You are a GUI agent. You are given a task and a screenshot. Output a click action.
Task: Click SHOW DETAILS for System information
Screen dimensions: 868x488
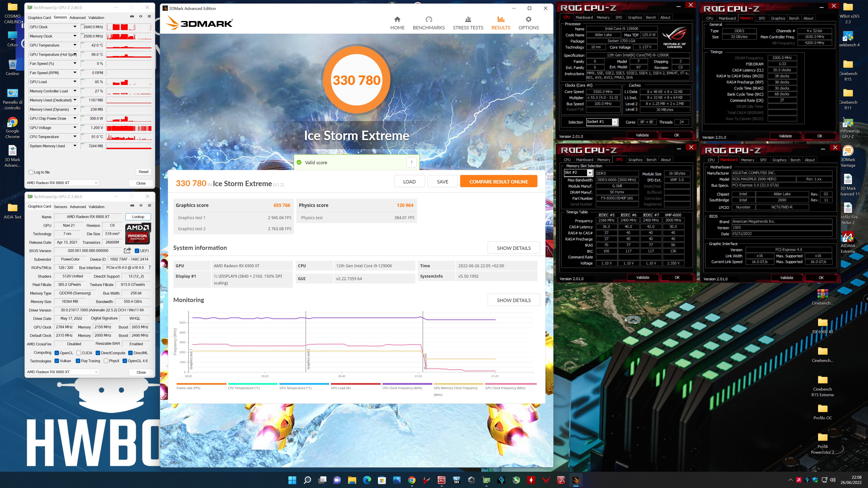[514, 248]
